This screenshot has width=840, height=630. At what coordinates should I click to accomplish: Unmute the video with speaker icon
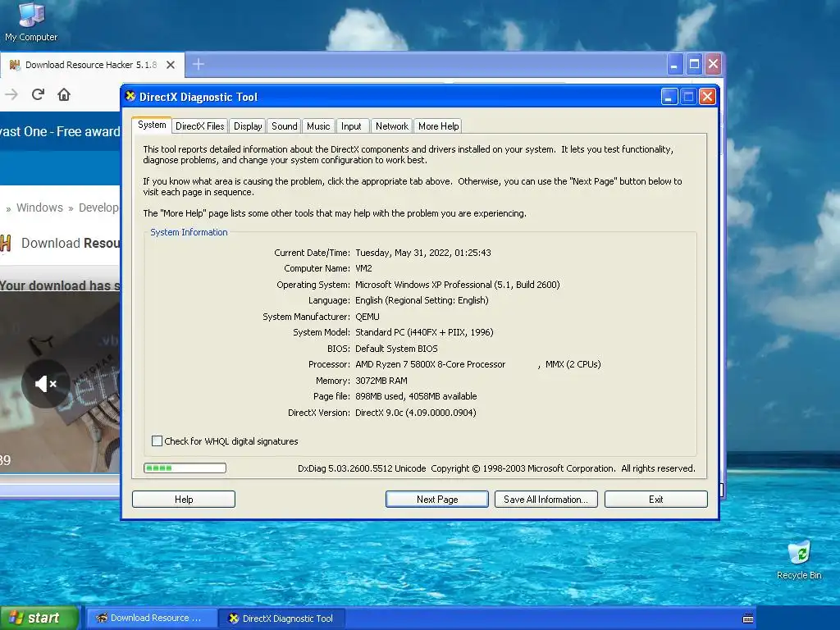point(46,384)
